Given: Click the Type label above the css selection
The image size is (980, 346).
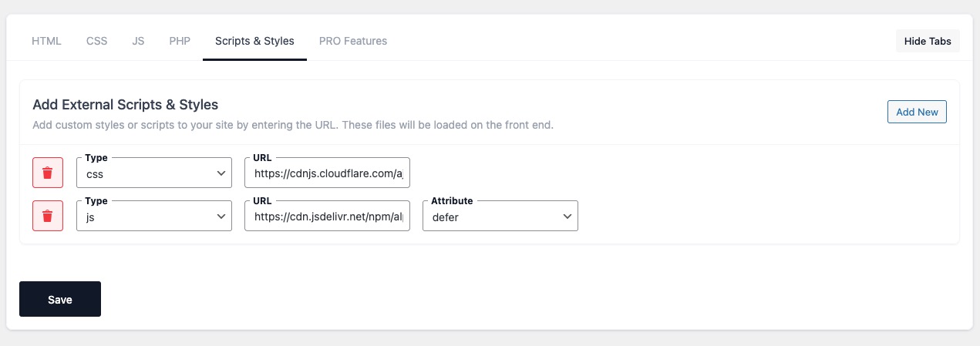Looking at the screenshot, I should click(x=96, y=157).
